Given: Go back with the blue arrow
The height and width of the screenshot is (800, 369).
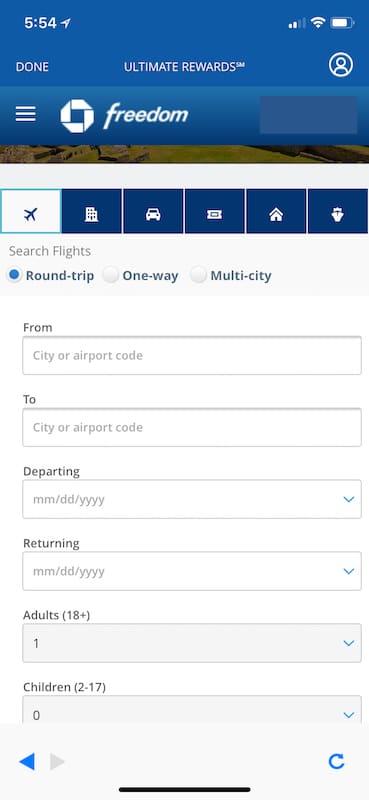Looking at the screenshot, I should point(27,762).
